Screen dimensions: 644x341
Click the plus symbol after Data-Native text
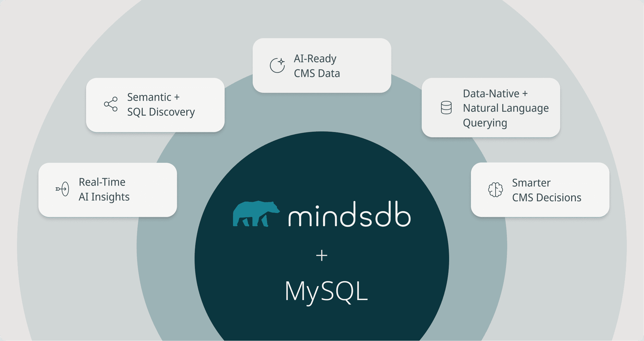coord(525,94)
